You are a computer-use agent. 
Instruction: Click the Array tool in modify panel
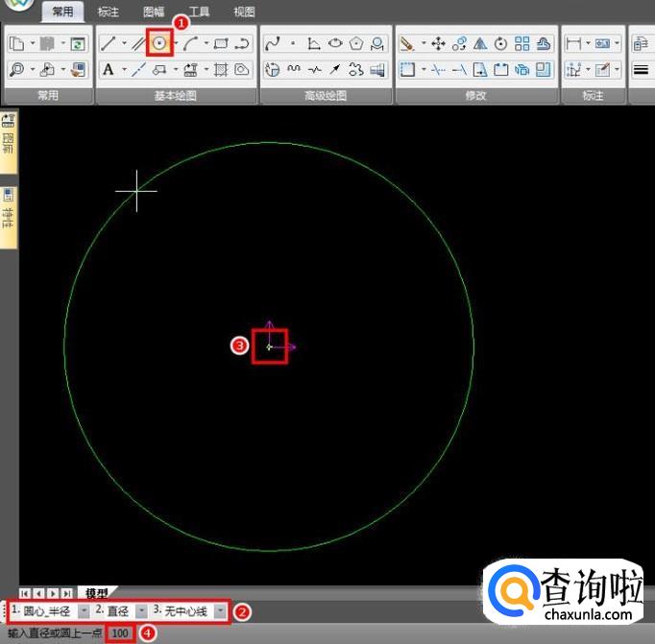[522, 44]
